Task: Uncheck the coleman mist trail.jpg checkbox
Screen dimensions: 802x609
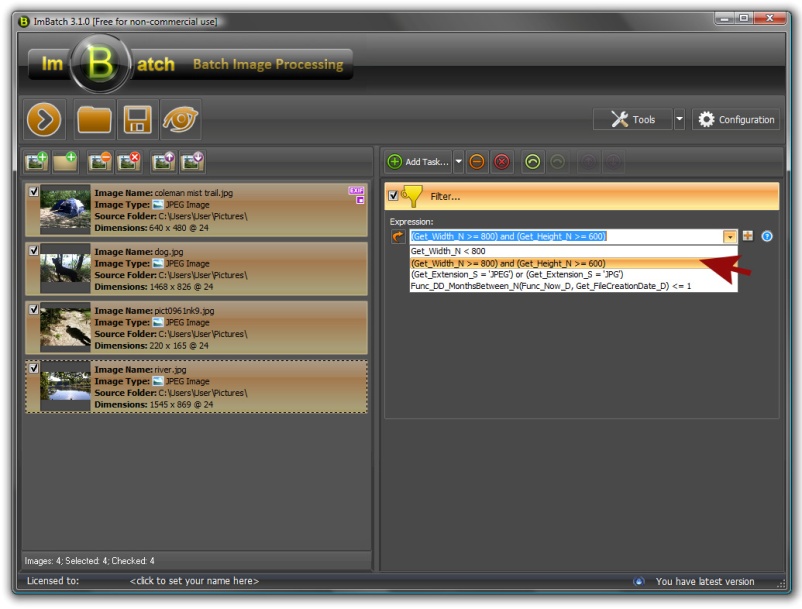Action: click(34, 191)
